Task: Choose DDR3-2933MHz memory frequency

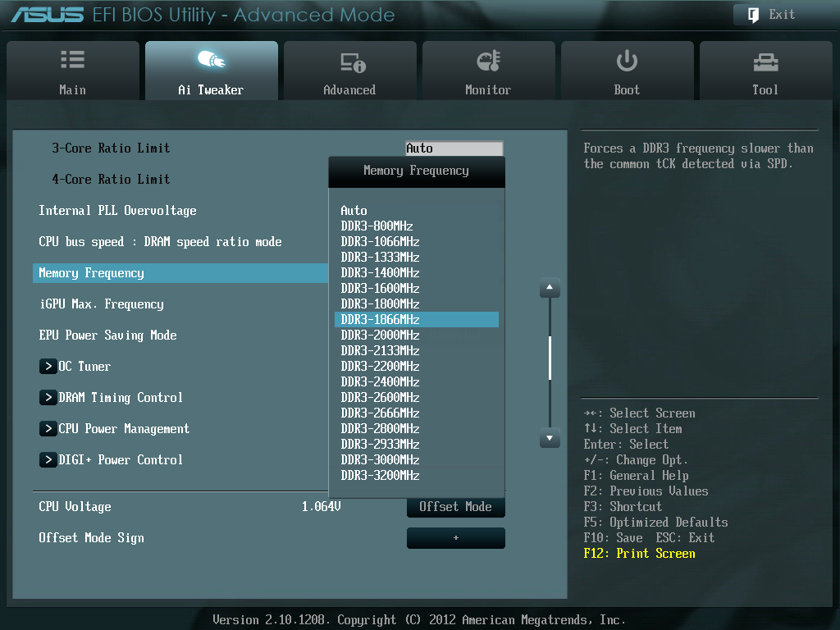Action: (417, 444)
